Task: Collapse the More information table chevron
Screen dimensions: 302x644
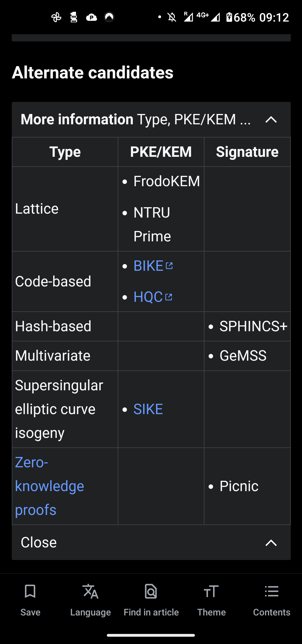Action: pyautogui.click(x=271, y=120)
